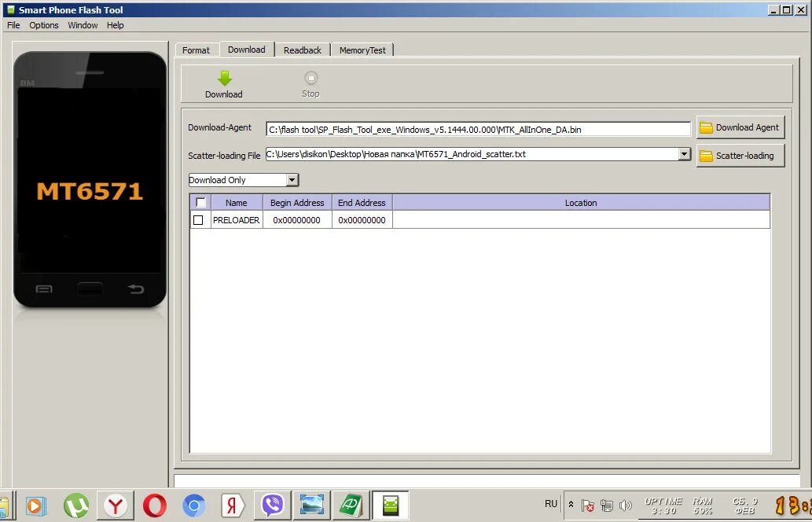Viewport: 812px width, 522px height.
Task: Open the MemoryTest tab
Action: pos(362,50)
